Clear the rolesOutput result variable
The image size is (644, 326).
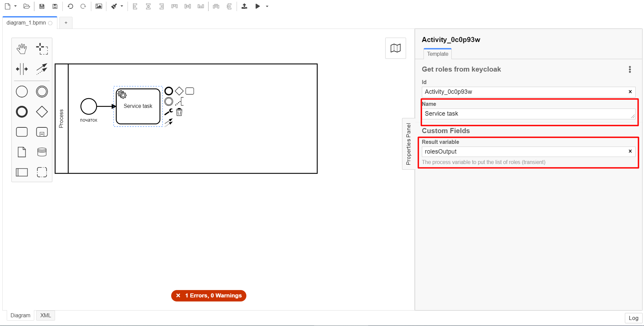tap(630, 151)
